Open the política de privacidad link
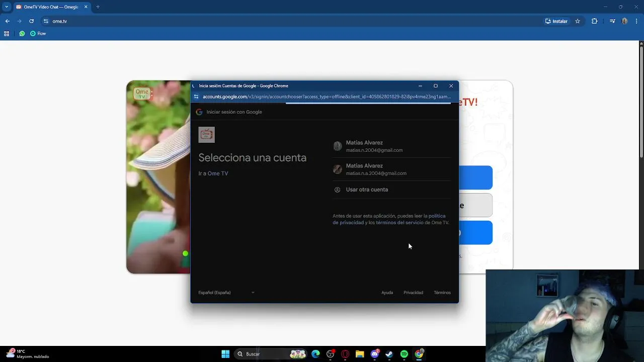This screenshot has height=362, width=644. (x=389, y=219)
